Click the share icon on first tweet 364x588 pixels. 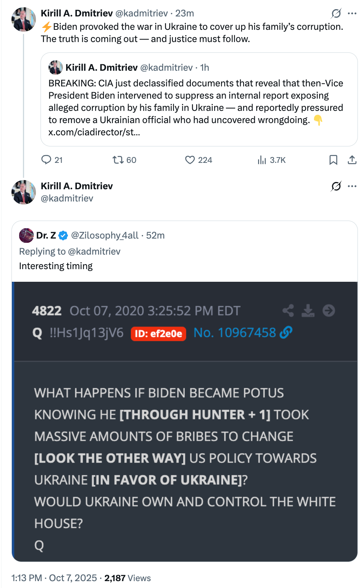352,160
